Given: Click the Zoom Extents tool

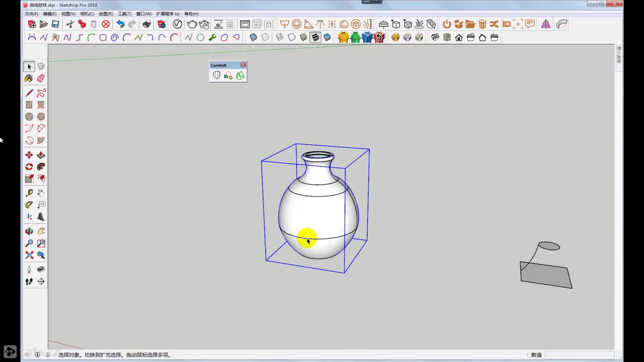Looking at the screenshot, I should (29, 255).
